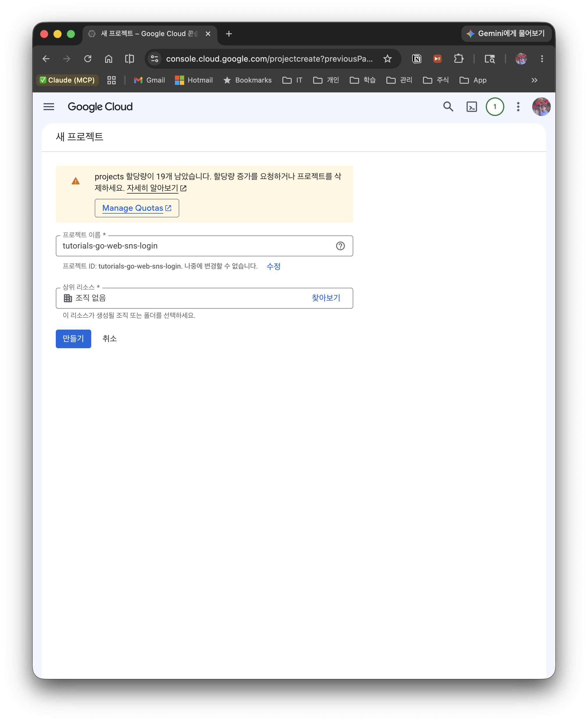
Task: Expand hidden bookmarks with double chevron
Action: click(x=535, y=80)
